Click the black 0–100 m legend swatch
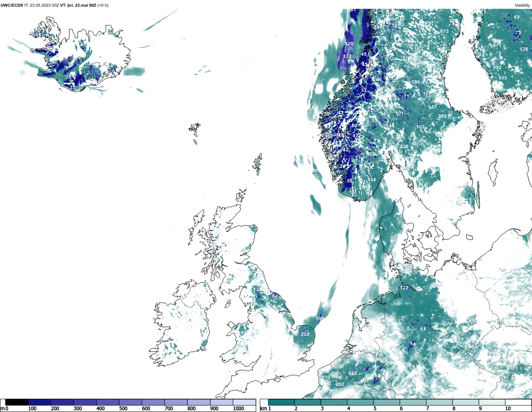Viewport: 532px width, 412px height. [17, 402]
